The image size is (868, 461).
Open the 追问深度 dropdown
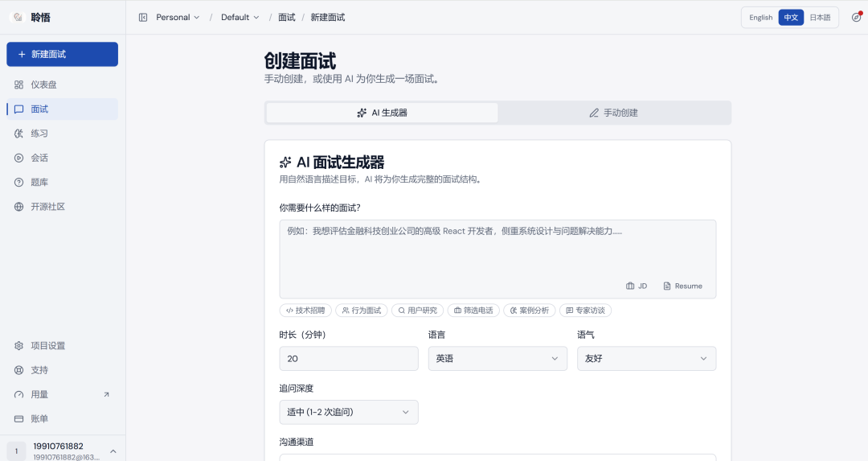(349, 412)
